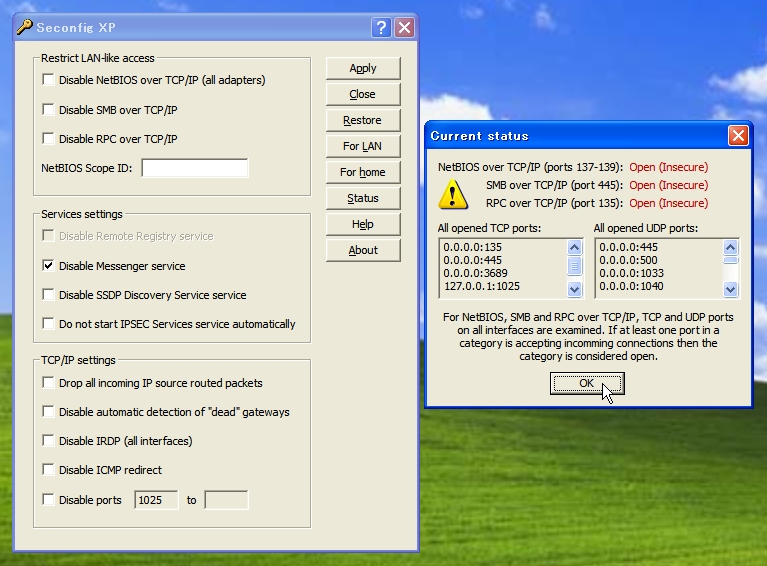Select UDP entry 0.0.0.0:1040
The width and height of the screenshot is (767, 566).
[x=632, y=286]
